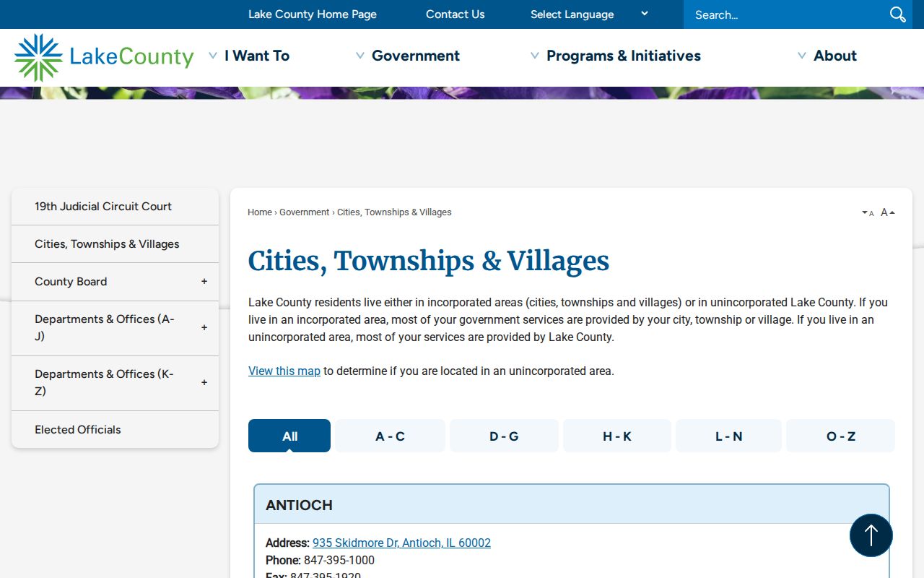Focus the Search input field
924x578 pixels.
point(785,14)
